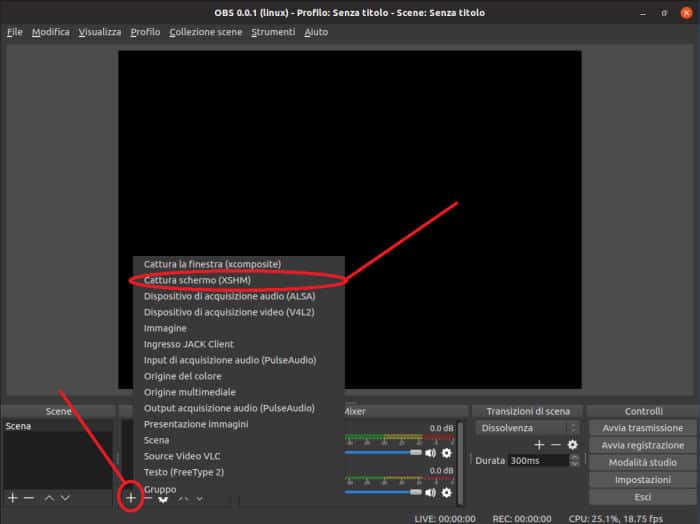Minimize the OBS window

click(x=643, y=13)
